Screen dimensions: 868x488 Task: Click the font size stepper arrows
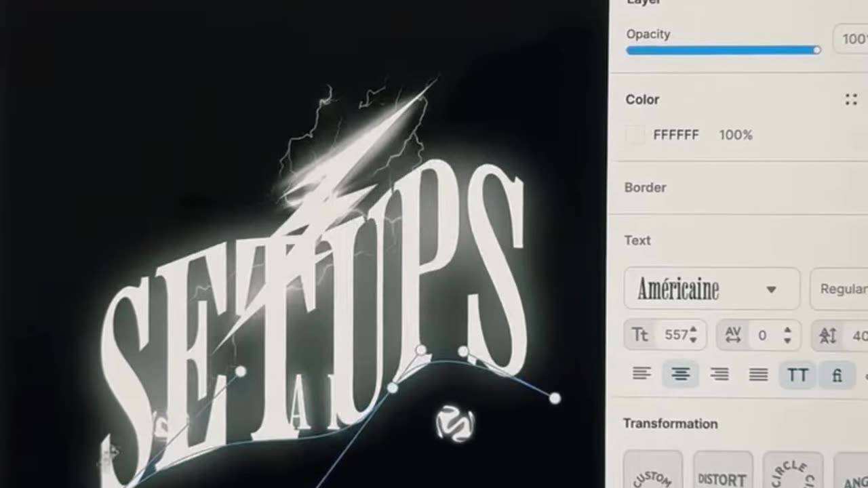pos(693,335)
